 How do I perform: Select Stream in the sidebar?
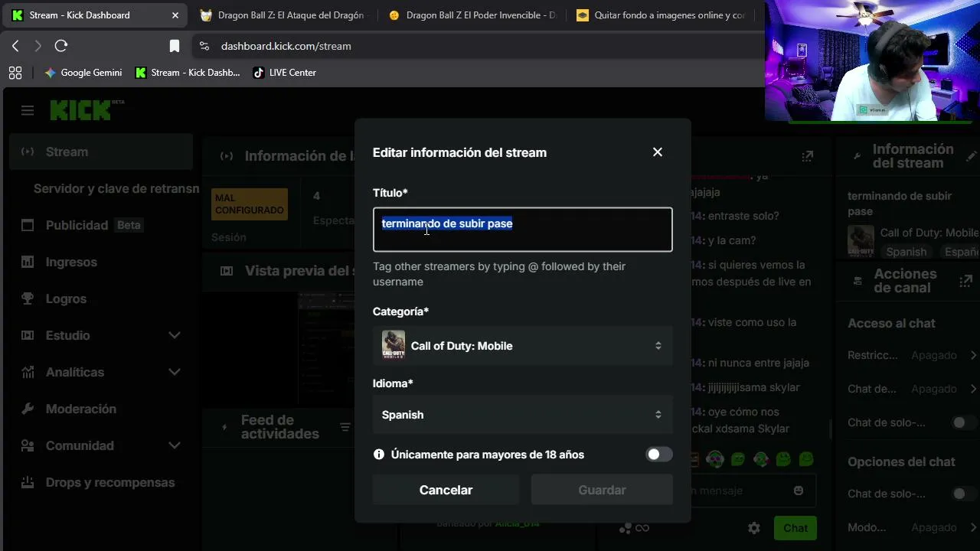coord(101,152)
